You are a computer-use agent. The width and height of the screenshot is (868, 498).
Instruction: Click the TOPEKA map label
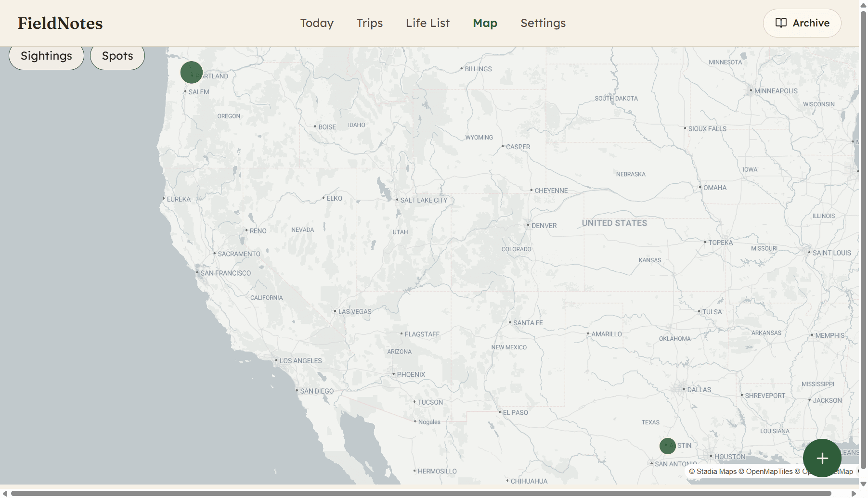[721, 243]
